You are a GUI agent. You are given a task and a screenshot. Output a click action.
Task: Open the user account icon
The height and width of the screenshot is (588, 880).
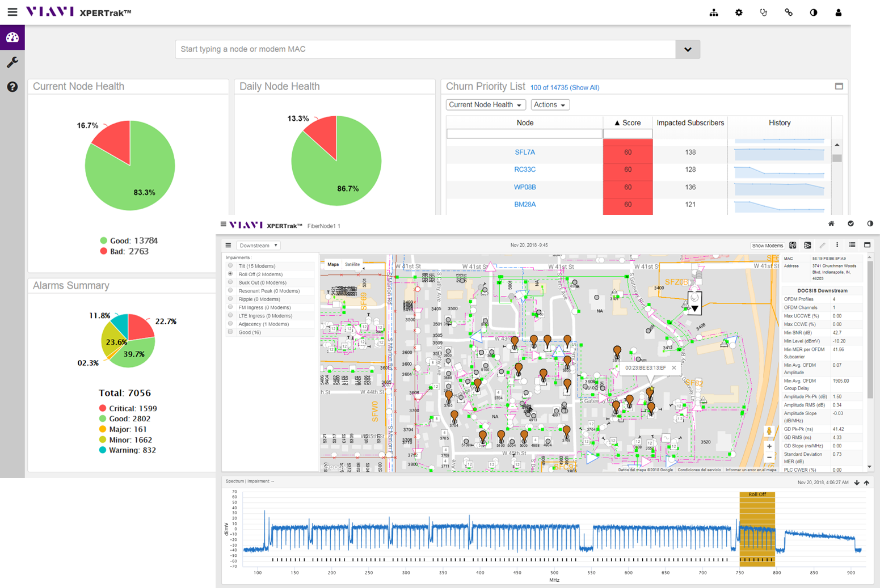pyautogui.click(x=839, y=12)
